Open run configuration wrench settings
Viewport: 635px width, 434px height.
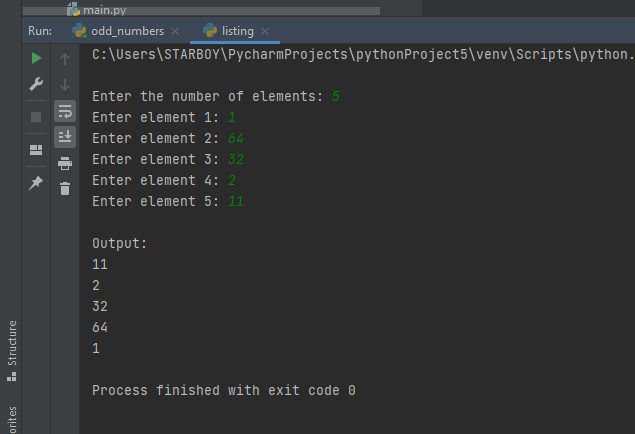(x=36, y=84)
